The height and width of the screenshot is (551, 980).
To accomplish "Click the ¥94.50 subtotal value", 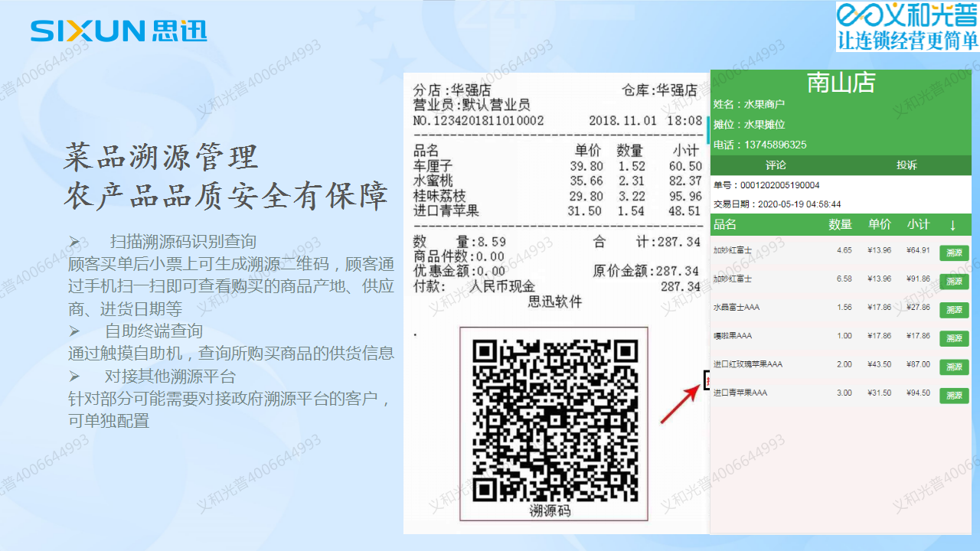I will point(918,393).
